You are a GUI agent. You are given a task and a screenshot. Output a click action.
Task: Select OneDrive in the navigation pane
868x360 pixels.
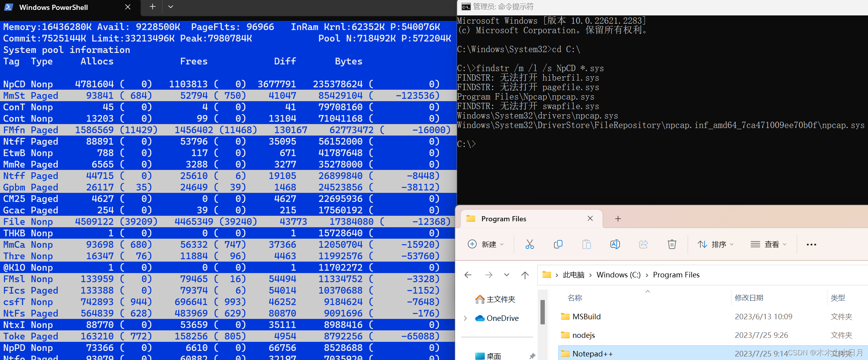(497, 318)
